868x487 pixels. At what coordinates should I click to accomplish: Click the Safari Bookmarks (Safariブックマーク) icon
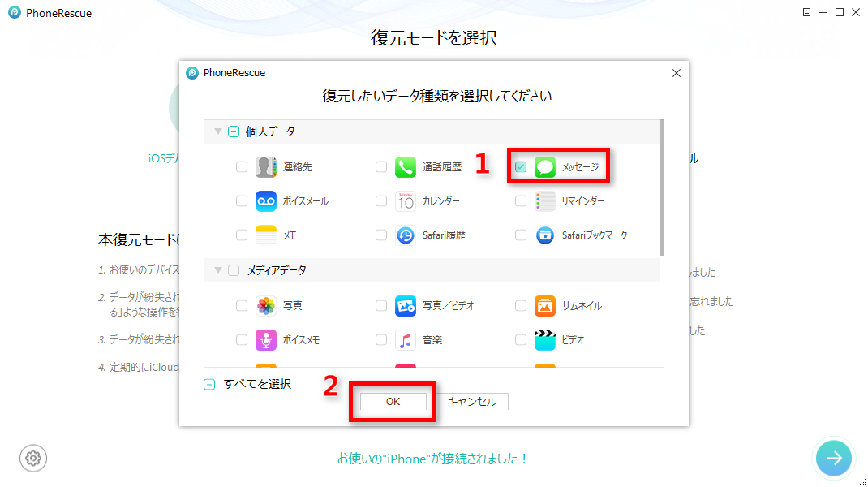[544, 235]
